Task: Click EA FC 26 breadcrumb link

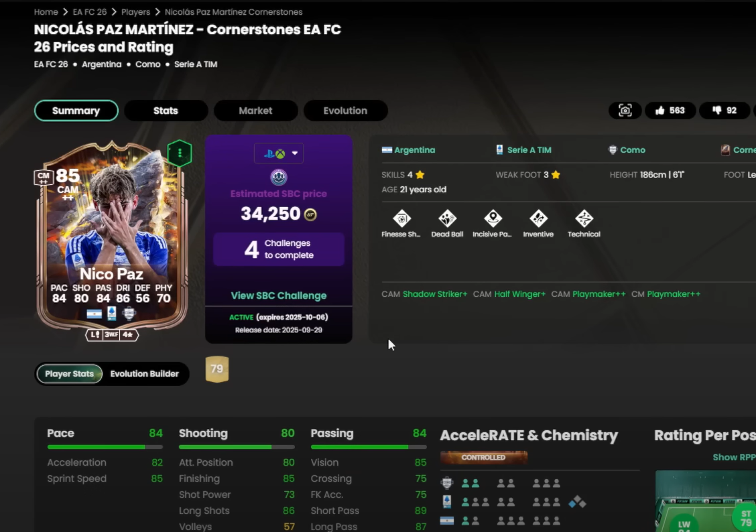Action: [x=90, y=12]
